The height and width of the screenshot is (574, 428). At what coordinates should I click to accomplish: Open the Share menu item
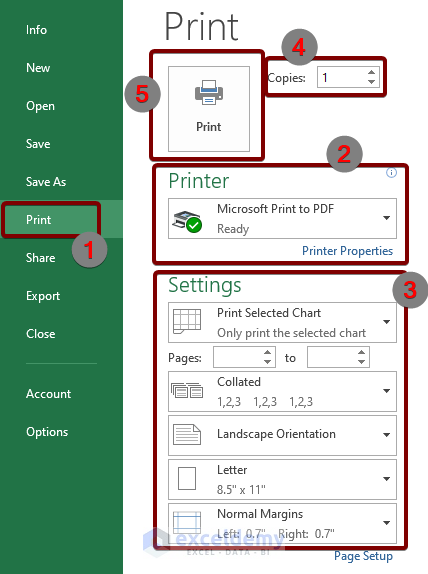click(41, 258)
